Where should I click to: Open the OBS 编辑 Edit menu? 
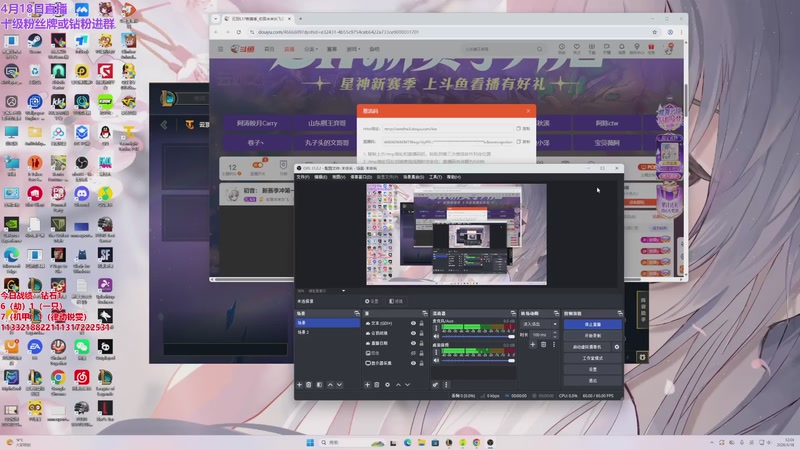pos(320,177)
